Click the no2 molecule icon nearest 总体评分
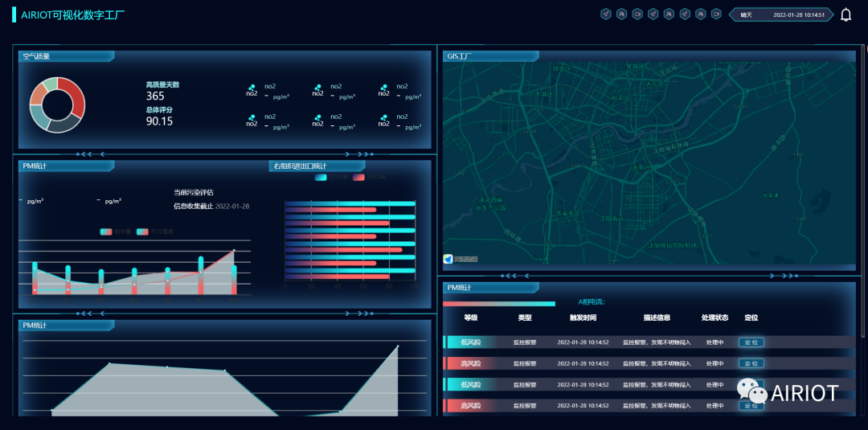Viewport: 868px width, 430px height. 252,120
